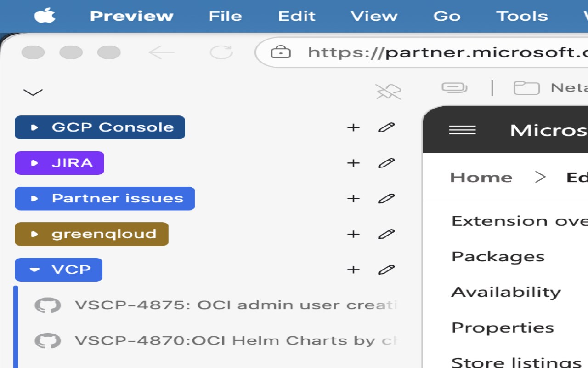Add a tab to greenqloud group
This screenshot has height=368, width=588.
[353, 234]
